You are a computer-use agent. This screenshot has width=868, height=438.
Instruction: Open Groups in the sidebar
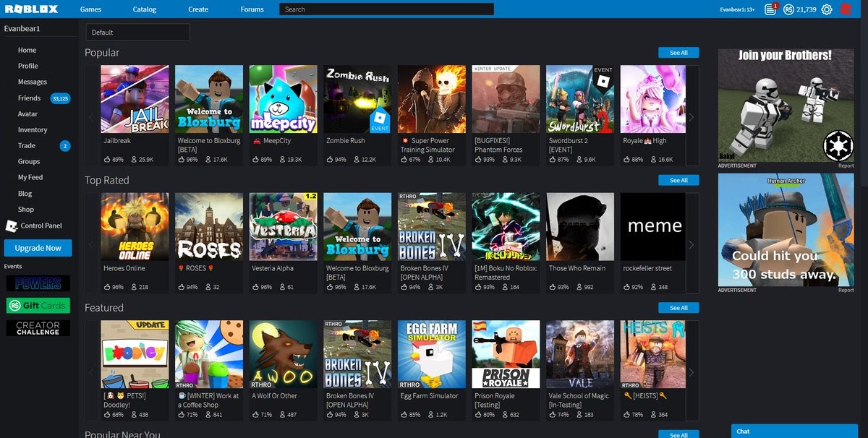29,162
